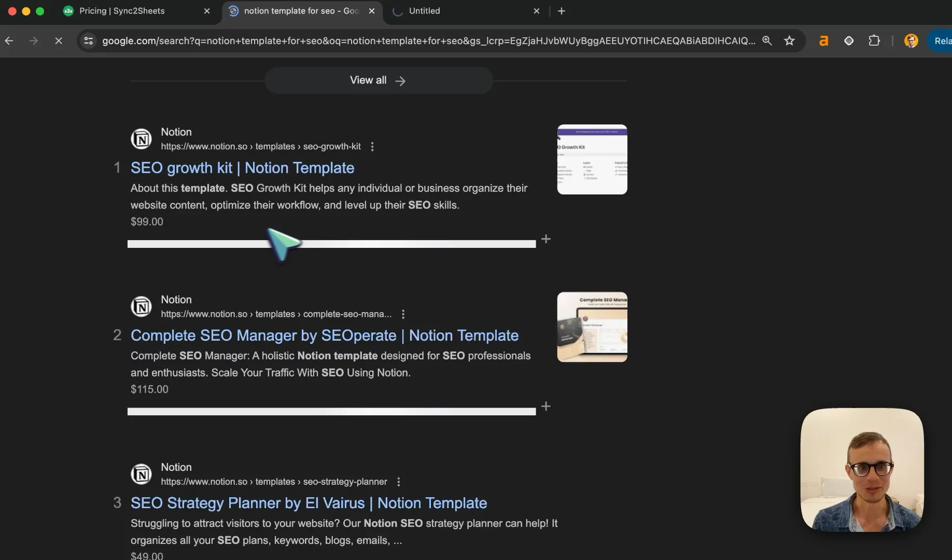Click the bar under Complete SEO Manager result
Image resolution: width=952 pixels, height=560 pixels.
click(331, 411)
